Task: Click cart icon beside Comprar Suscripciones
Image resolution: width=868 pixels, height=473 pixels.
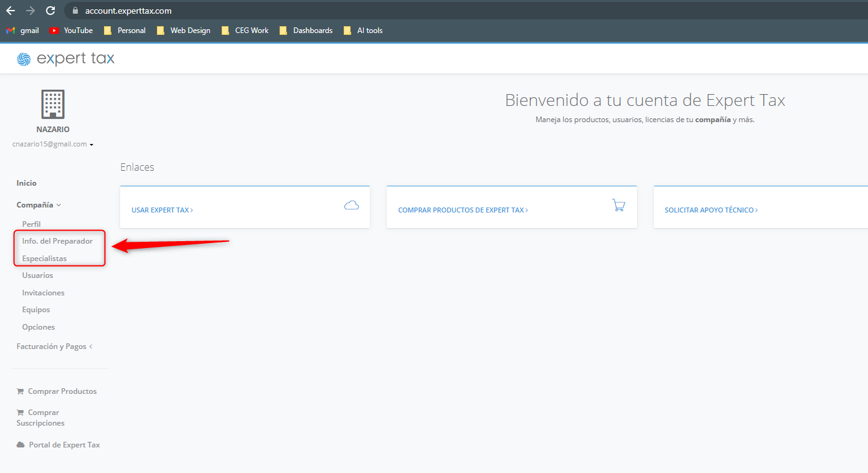Action: coord(21,413)
